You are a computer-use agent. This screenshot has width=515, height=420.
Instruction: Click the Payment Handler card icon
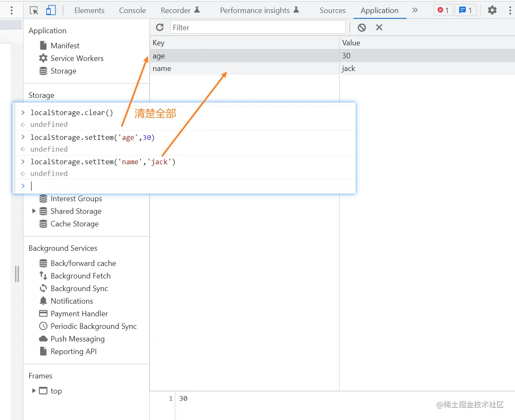coord(43,313)
